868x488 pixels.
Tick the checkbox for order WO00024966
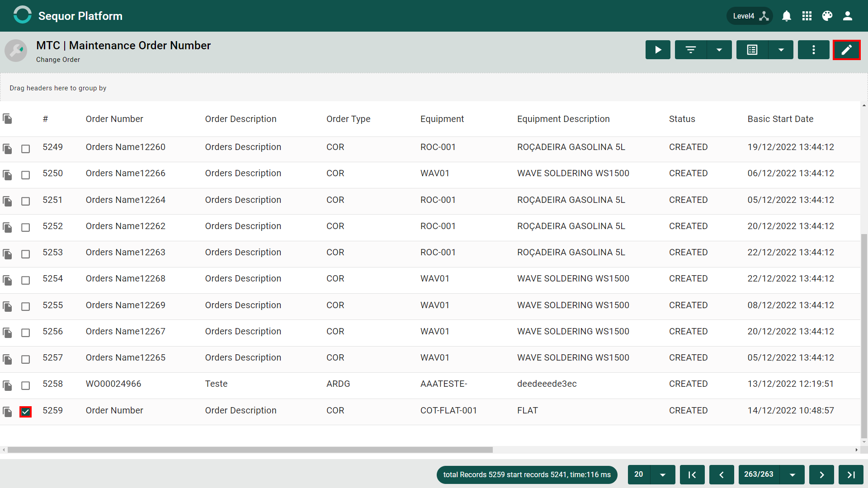25,385
